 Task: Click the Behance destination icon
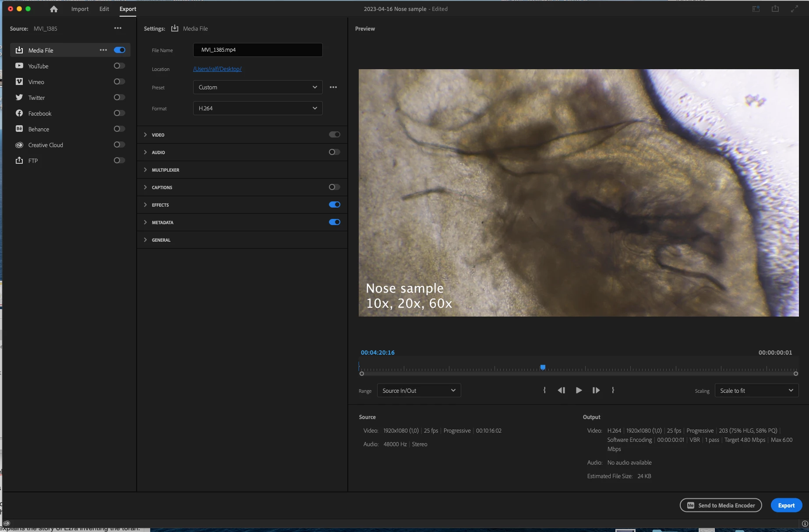click(19, 129)
